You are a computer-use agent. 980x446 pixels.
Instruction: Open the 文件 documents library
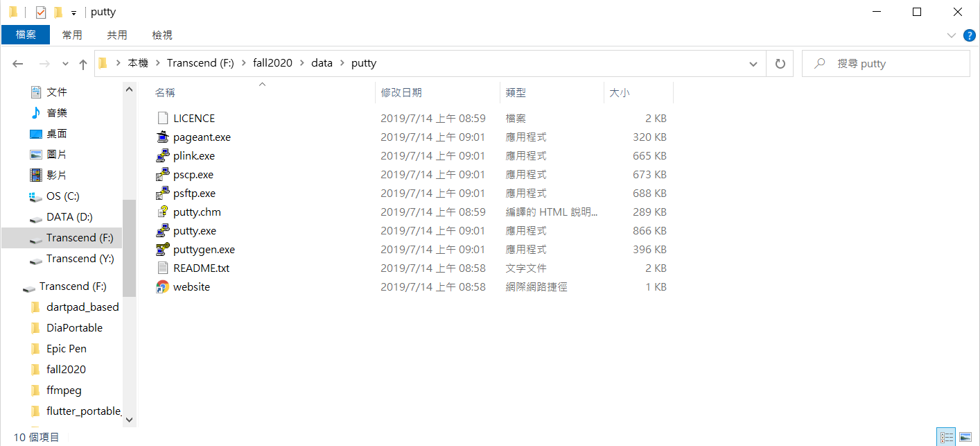click(x=57, y=92)
